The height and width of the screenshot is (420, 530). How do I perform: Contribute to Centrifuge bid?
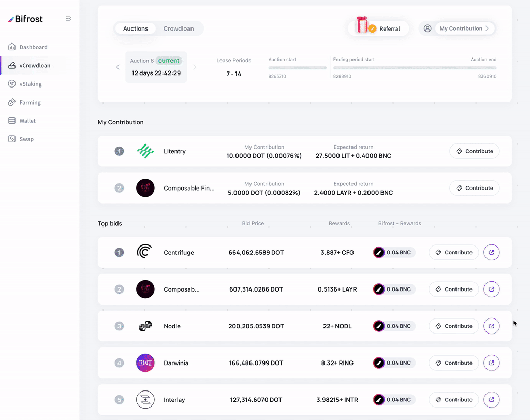coord(453,252)
